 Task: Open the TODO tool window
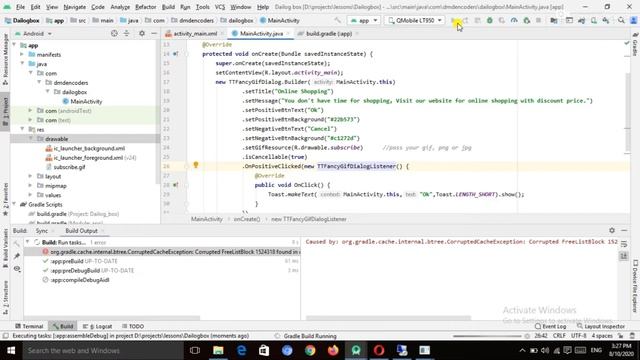[x=133, y=326]
